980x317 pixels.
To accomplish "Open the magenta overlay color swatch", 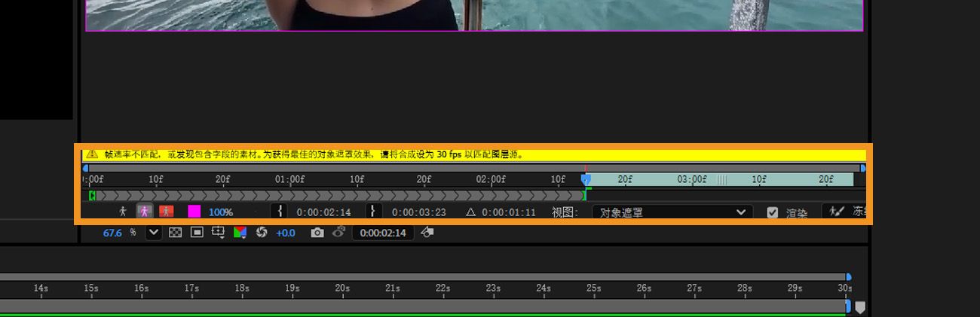I will [194, 212].
